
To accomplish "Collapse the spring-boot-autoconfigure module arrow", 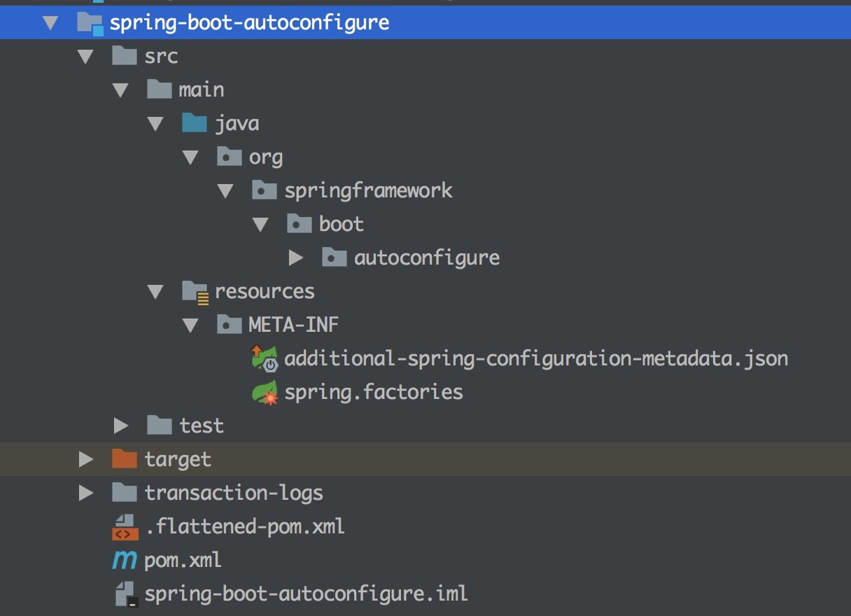I will (x=50, y=23).
